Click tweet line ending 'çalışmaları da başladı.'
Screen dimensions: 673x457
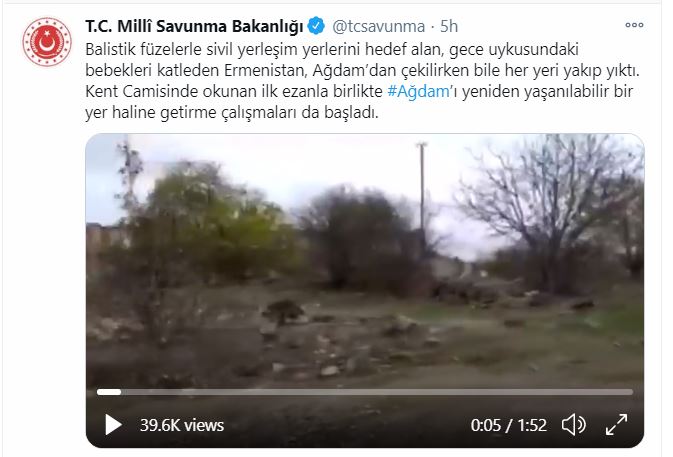(232, 113)
